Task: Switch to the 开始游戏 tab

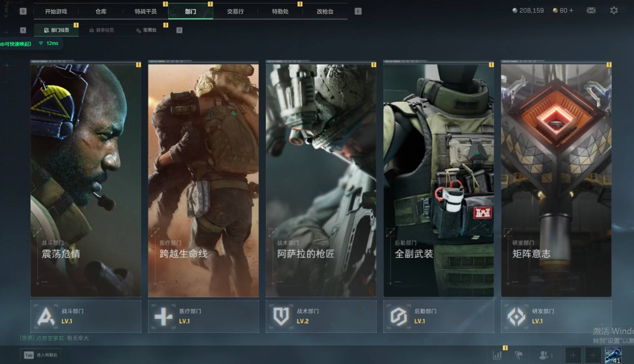Action: pyautogui.click(x=56, y=11)
